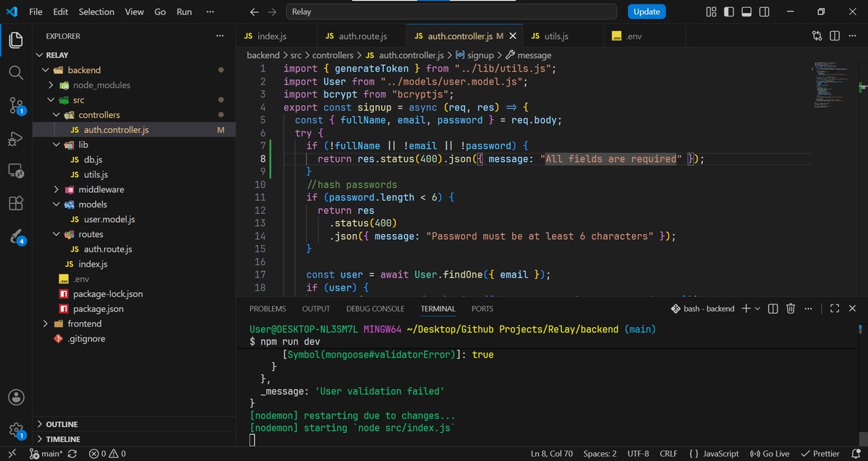Open package.json in the explorer
The image size is (868, 461).
click(98, 309)
